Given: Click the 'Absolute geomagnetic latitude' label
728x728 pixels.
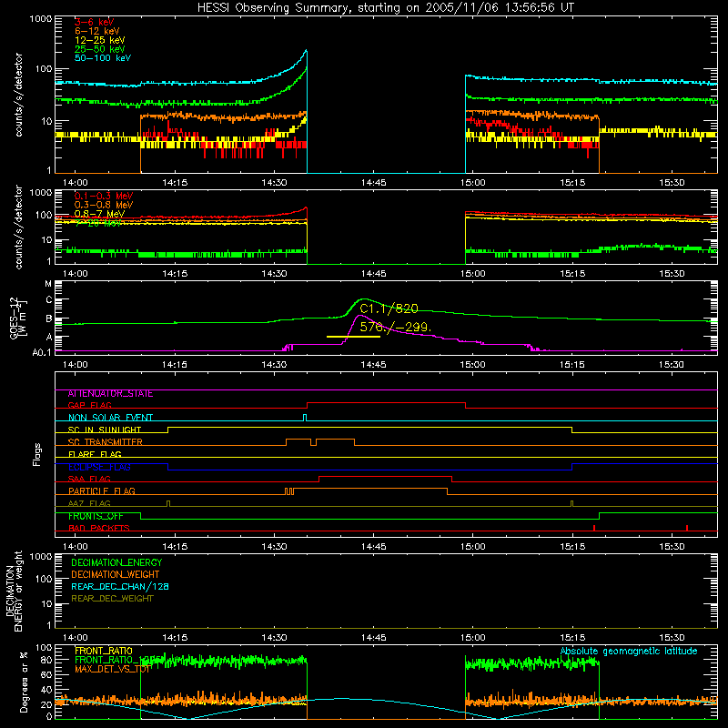Looking at the screenshot, I should (x=629, y=652).
